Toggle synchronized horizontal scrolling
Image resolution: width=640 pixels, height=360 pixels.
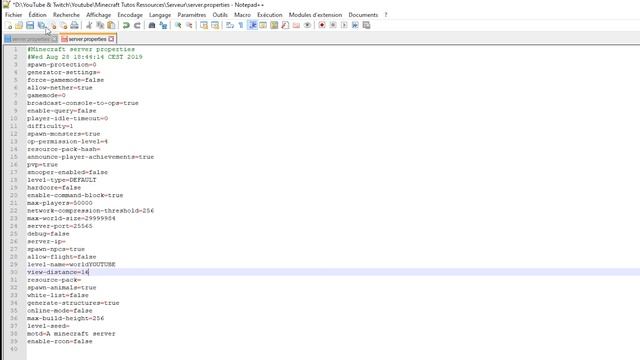click(215, 25)
